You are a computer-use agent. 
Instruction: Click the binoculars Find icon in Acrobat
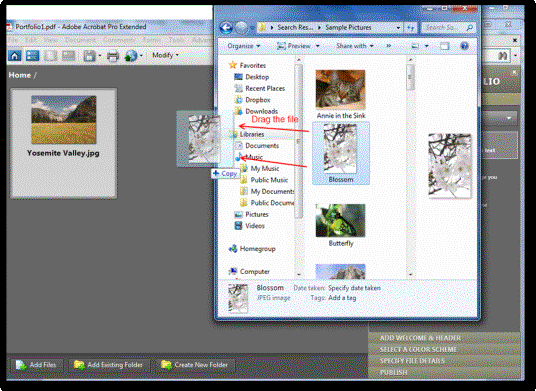coord(503,55)
